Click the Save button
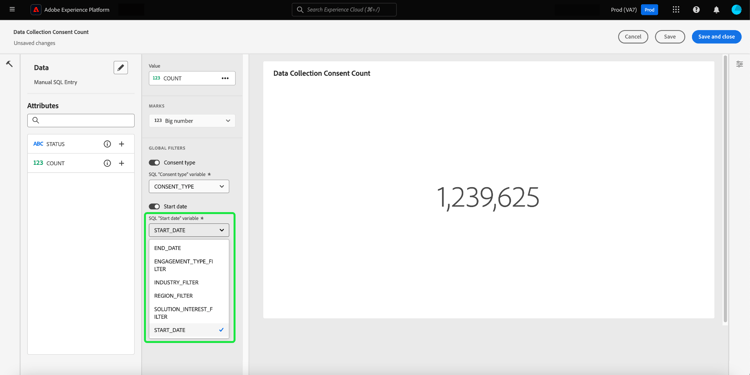Screen dimensions: 750x375 [x=670, y=37]
